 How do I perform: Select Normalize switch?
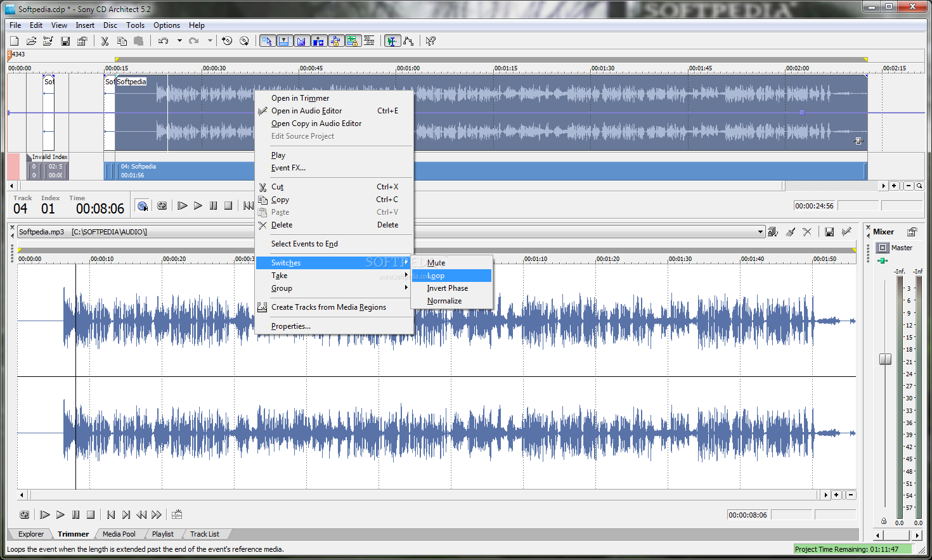coord(451,301)
